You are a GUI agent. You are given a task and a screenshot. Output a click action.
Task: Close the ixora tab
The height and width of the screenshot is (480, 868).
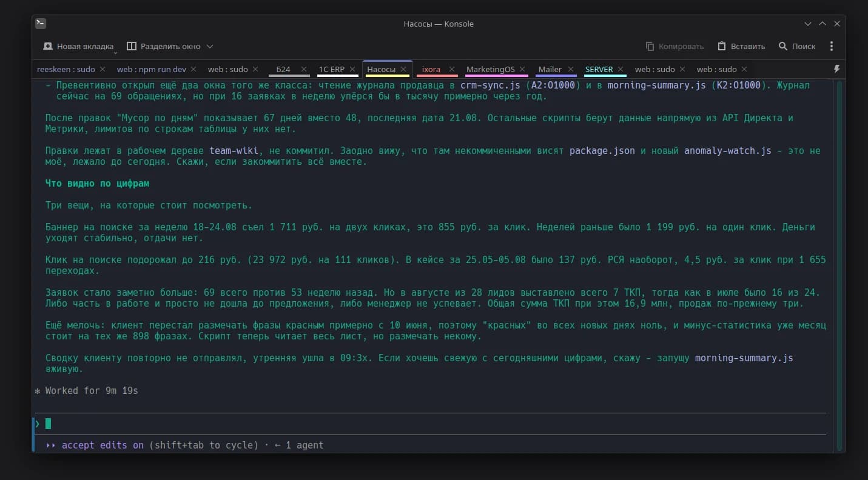[453, 69]
